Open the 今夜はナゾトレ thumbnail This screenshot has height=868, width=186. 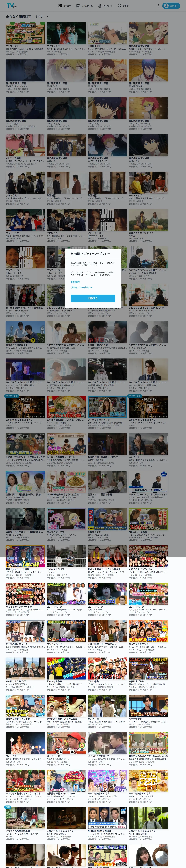coord(148,669)
